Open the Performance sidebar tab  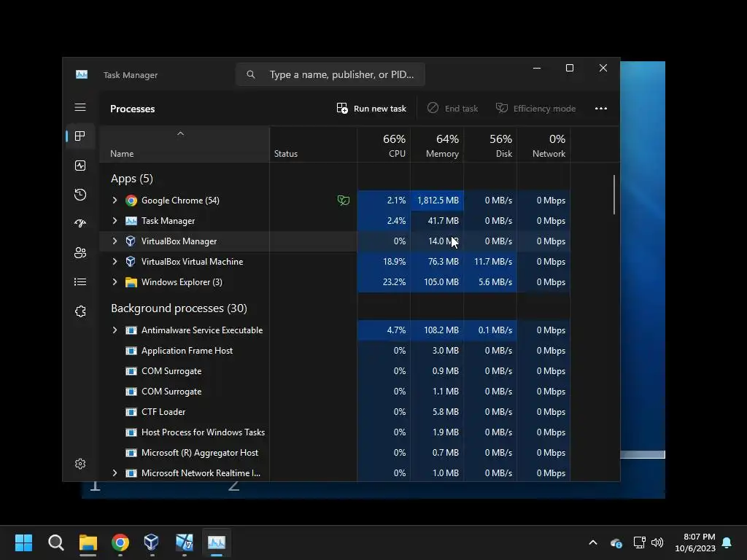coord(80,166)
